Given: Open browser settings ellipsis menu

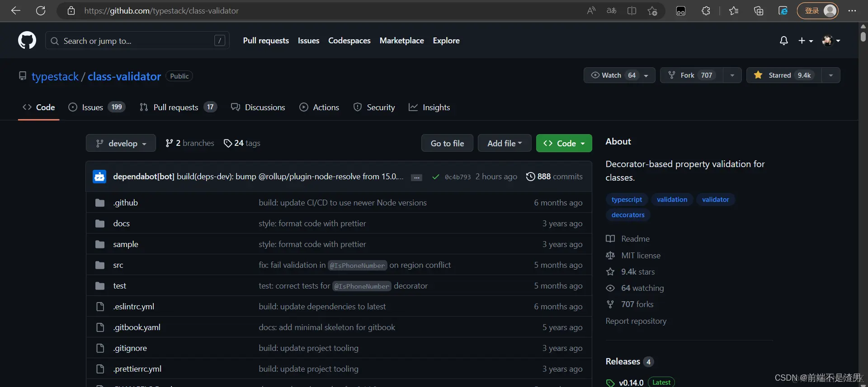Looking at the screenshot, I should (x=852, y=11).
